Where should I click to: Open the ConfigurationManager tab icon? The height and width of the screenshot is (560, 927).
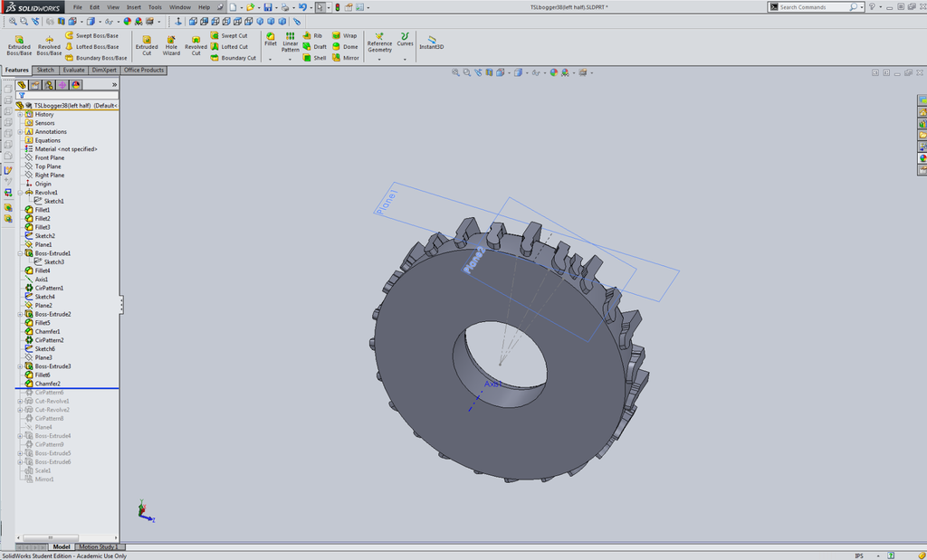click(x=49, y=84)
